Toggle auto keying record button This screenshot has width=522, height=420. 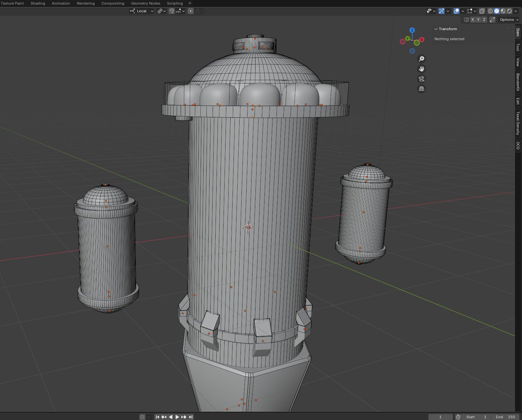point(142,417)
